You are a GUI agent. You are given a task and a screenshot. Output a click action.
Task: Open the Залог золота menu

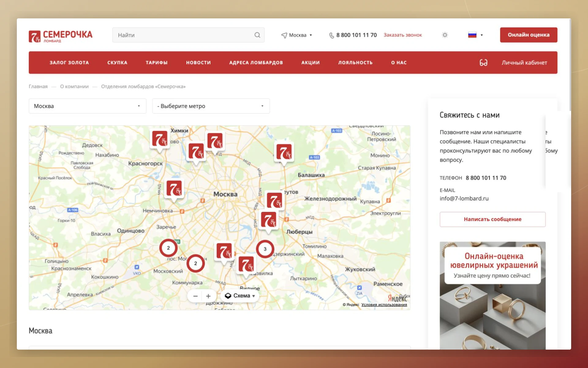tap(69, 63)
